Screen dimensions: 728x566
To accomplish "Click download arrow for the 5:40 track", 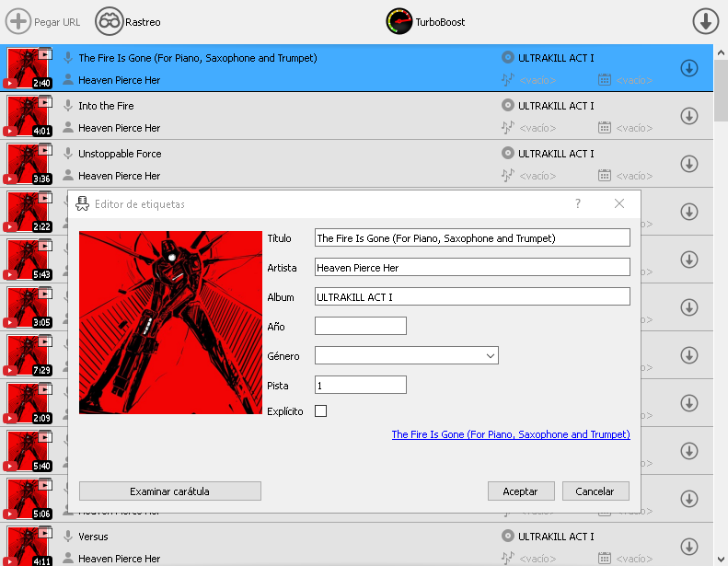I will (689, 451).
